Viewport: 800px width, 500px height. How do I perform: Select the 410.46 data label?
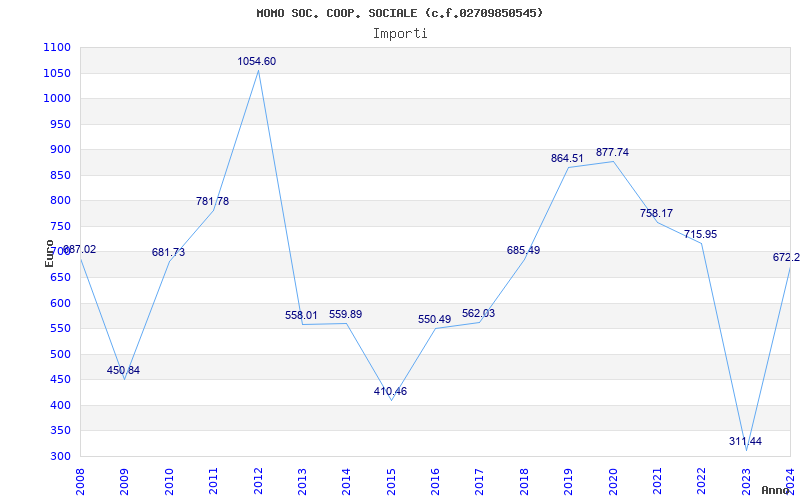pyautogui.click(x=390, y=391)
